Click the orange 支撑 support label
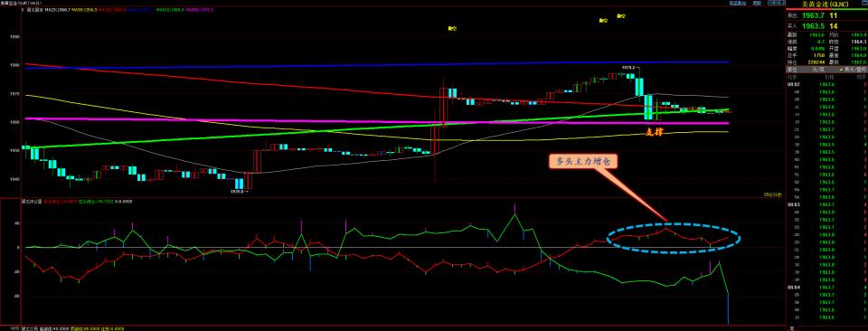This screenshot has width=868, height=331. [x=656, y=132]
